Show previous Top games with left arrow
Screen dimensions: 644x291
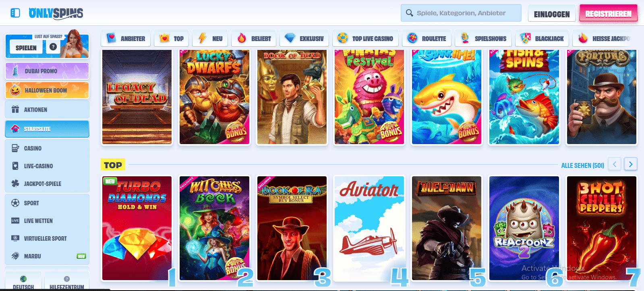pos(614,164)
